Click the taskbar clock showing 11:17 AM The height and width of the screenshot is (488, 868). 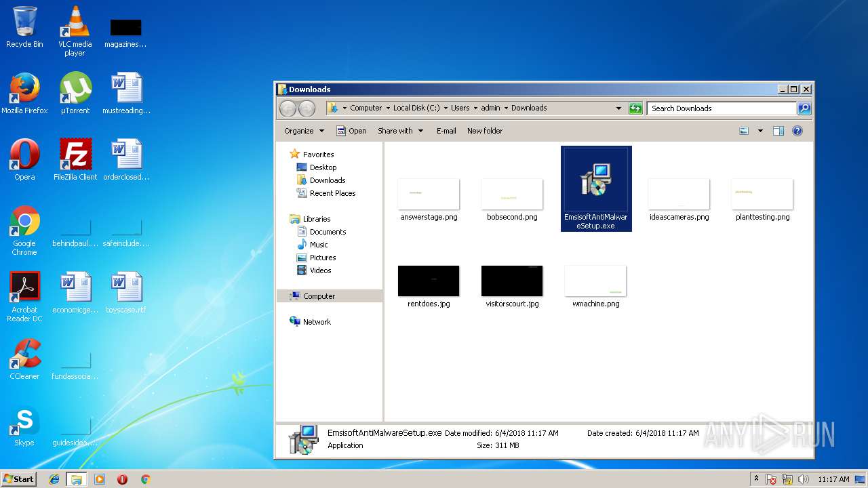(833, 479)
